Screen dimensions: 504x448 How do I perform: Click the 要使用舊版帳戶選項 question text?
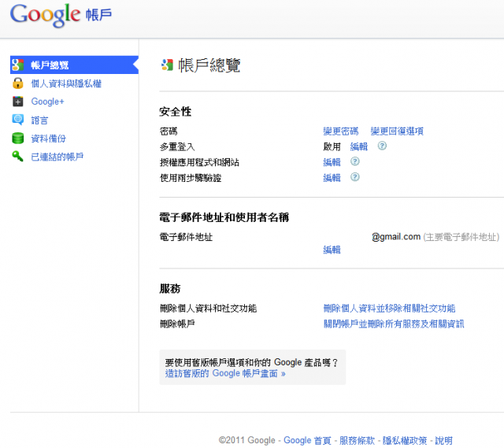pos(252,362)
